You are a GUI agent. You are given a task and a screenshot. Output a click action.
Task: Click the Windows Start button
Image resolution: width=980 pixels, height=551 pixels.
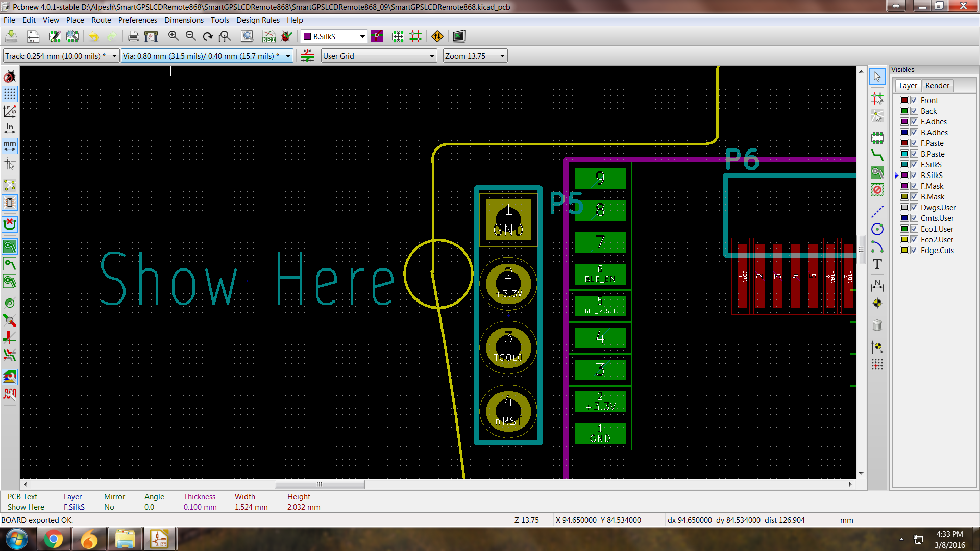point(16,539)
